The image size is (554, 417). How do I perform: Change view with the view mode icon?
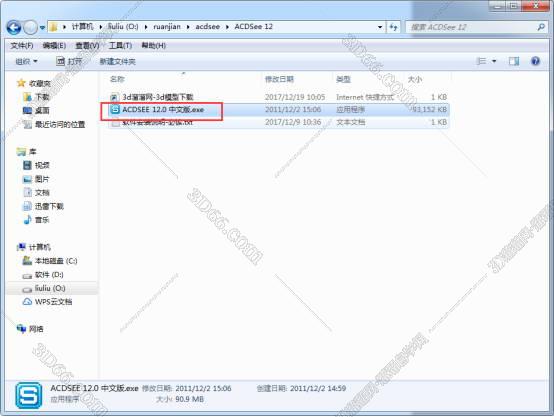(481, 61)
